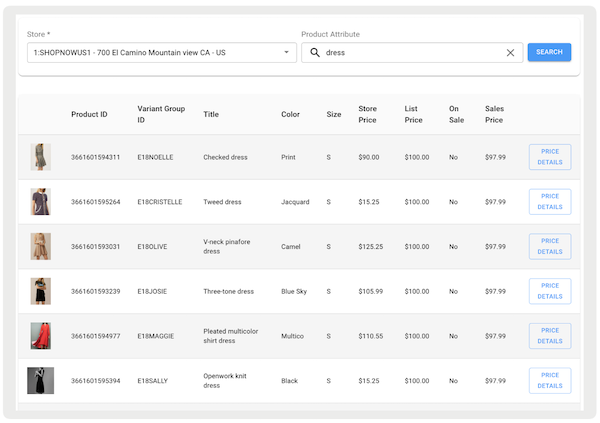600x423 pixels.
Task: Click the Tweed dress title
Action: click(222, 202)
